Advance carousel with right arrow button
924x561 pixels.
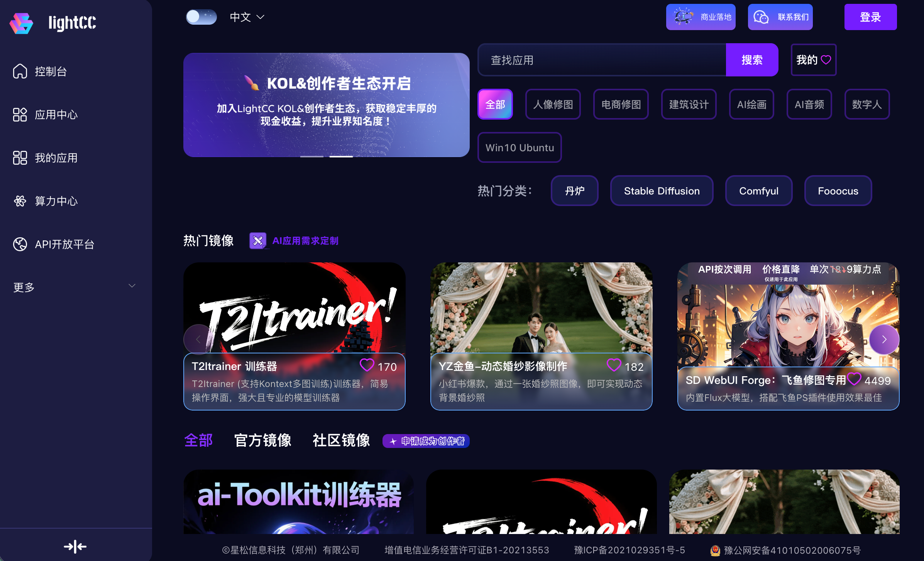884,340
